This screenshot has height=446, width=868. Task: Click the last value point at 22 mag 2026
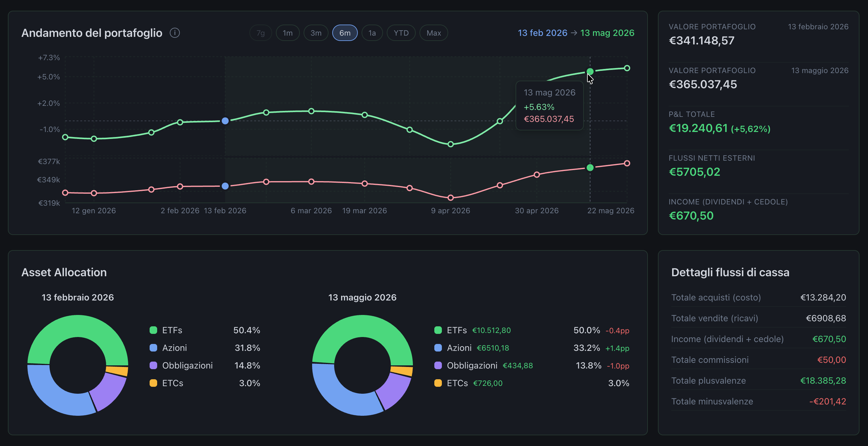pos(627,163)
